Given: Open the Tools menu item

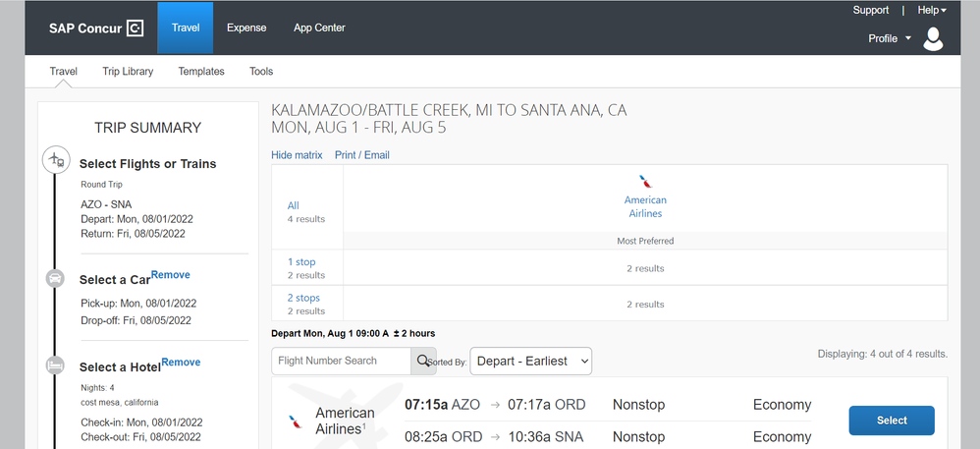Looking at the screenshot, I should point(261,72).
